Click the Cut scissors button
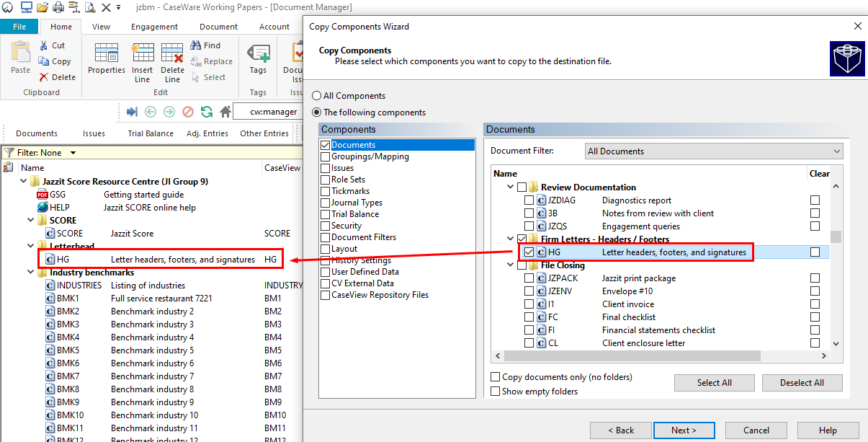Viewport: 868px width, 442px height. coord(53,45)
